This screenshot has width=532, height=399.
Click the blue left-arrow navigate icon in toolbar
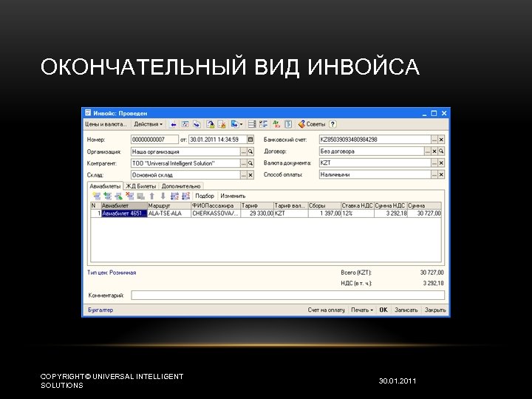[x=173, y=125]
